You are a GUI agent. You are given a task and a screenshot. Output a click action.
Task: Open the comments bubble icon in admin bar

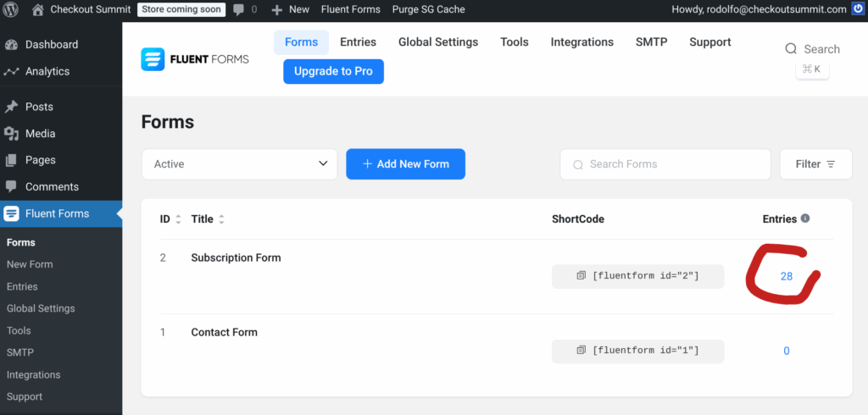coord(238,9)
